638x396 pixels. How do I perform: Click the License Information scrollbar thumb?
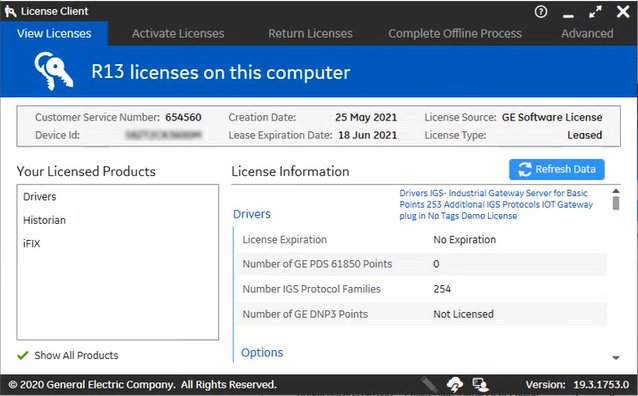616,203
